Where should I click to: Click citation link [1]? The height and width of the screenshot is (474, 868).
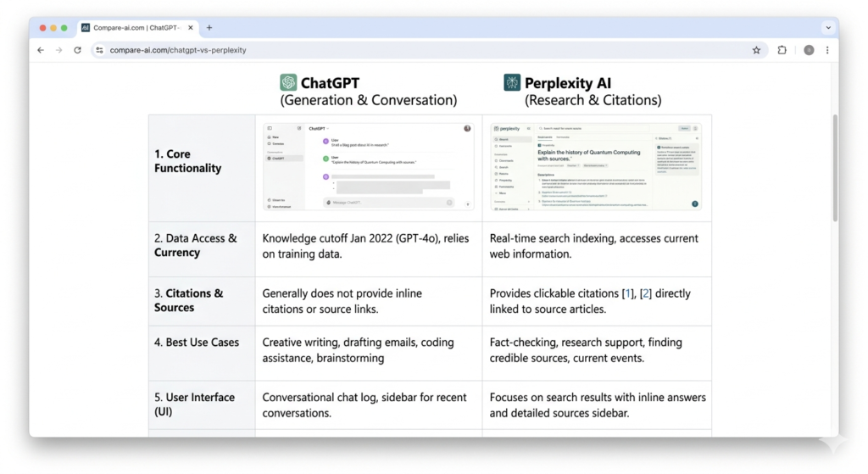click(x=628, y=293)
